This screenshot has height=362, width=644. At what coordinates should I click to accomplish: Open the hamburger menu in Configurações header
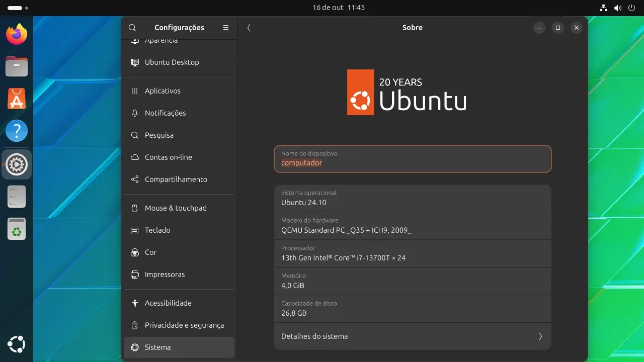[x=226, y=28]
